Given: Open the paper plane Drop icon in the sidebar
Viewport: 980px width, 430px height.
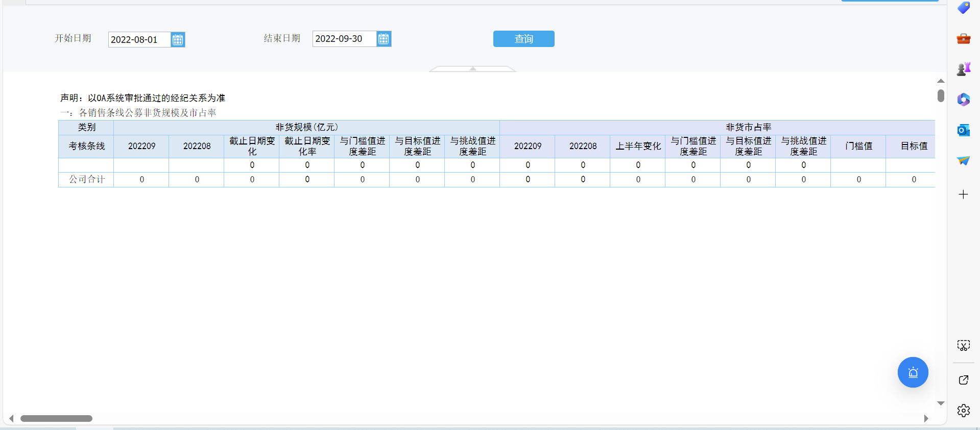Looking at the screenshot, I should [x=964, y=161].
